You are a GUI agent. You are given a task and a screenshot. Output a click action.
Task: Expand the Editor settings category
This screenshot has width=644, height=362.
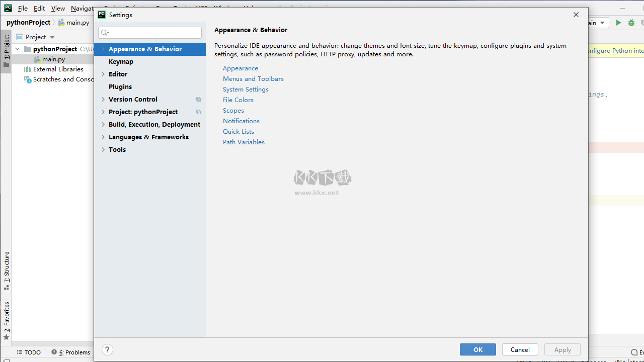click(x=103, y=74)
